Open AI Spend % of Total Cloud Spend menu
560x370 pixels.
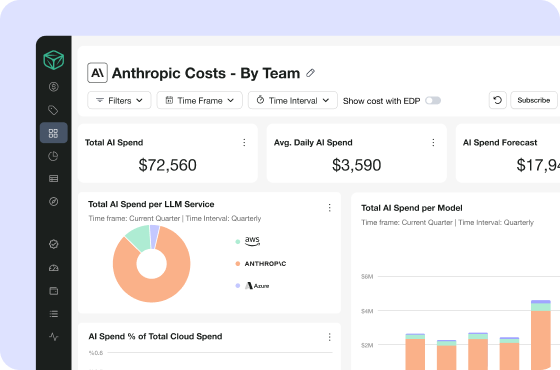click(x=329, y=337)
